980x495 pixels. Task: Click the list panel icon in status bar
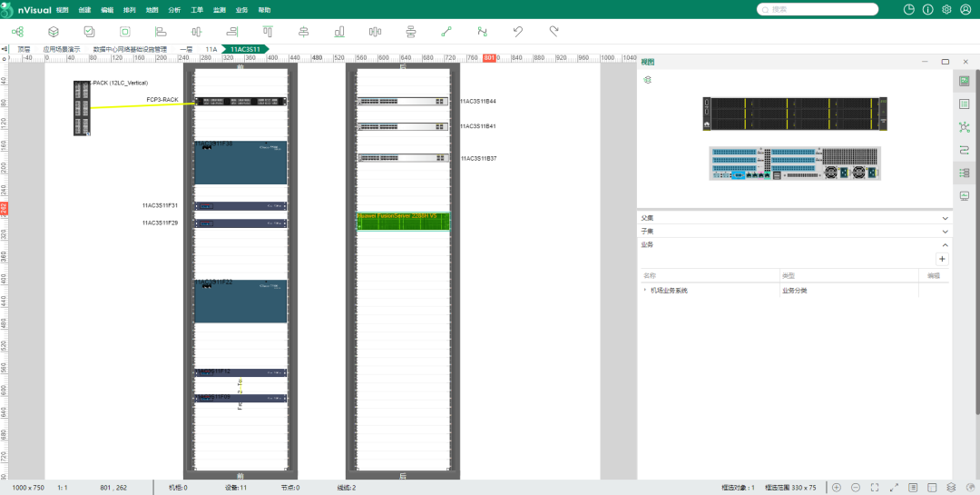pos(913,488)
